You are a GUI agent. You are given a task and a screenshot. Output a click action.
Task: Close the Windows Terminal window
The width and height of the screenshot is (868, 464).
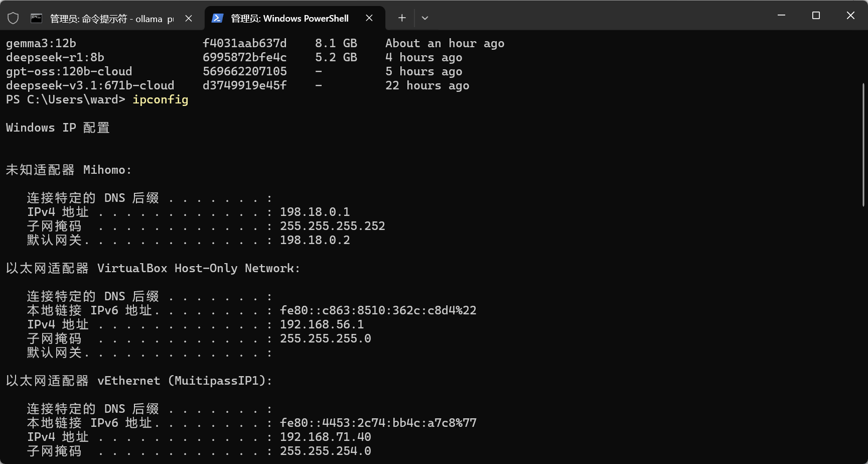[850, 16]
